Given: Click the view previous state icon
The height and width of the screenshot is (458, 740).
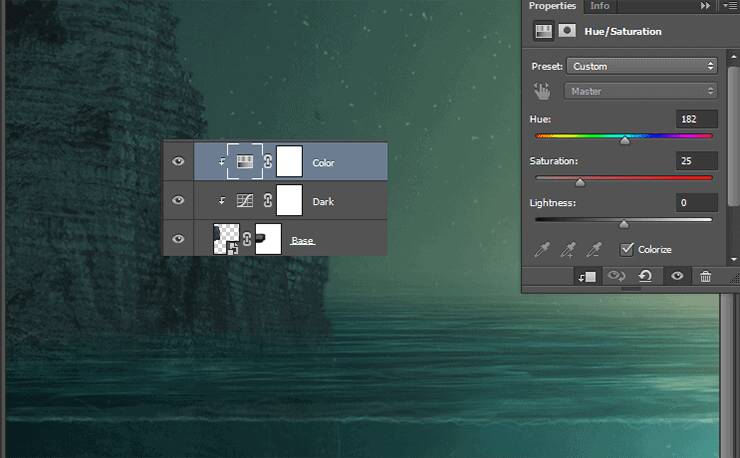Looking at the screenshot, I should coord(616,276).
